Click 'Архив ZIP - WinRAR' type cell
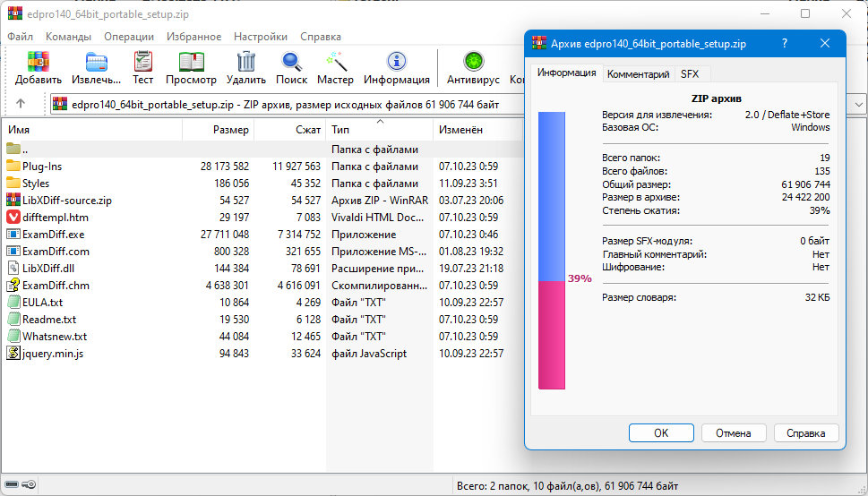868x496 pixels. 380,200
